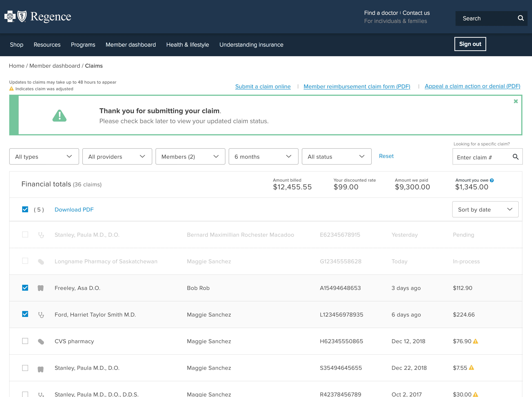
Task: Expand the 6 months date range dropdown
Action: pos(263,156)
